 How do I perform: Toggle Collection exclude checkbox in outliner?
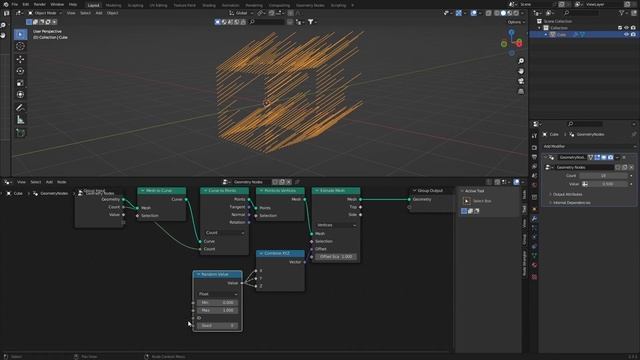tap(620, 28)
